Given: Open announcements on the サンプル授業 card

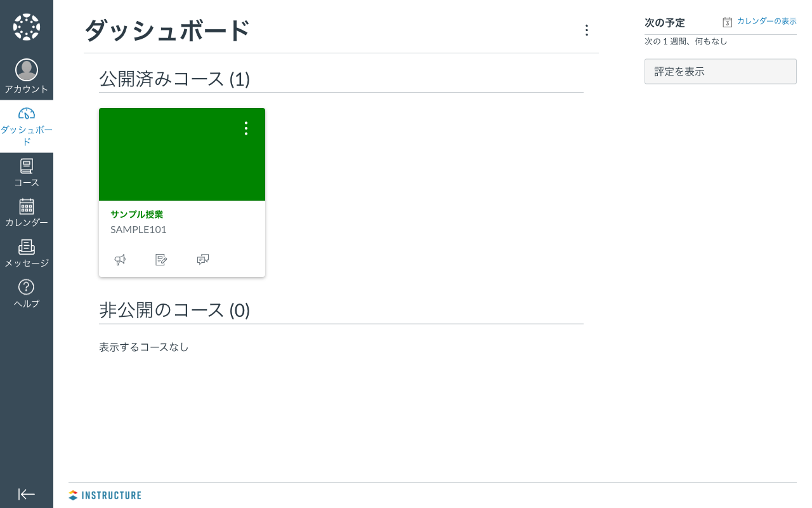Looking at the screenshot, I should [120, 260].
